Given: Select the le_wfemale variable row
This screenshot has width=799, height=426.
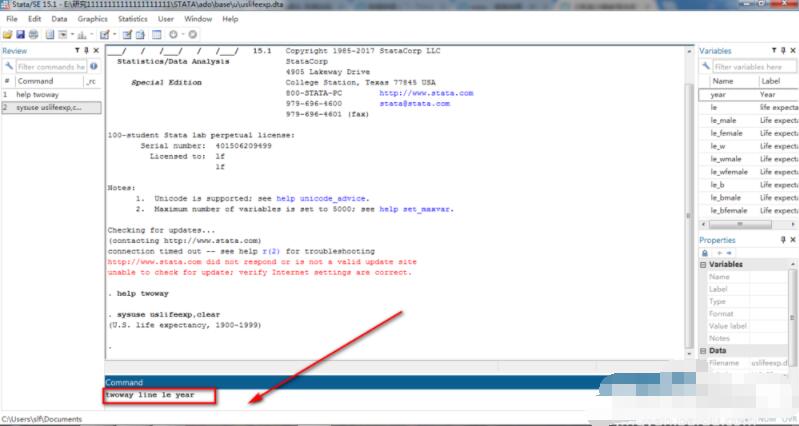Looking at the screenshot, I should pos(748,172).
